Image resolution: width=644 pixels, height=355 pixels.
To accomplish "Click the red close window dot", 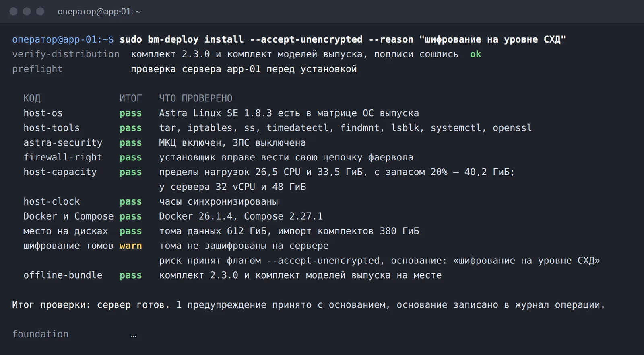I will tap(13, 11).
